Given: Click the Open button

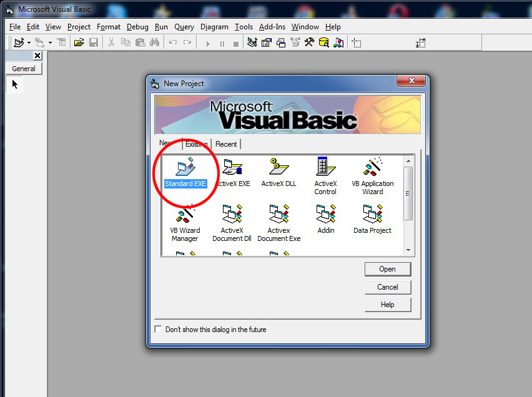Looking at the screenshot, I should (388, 269).
